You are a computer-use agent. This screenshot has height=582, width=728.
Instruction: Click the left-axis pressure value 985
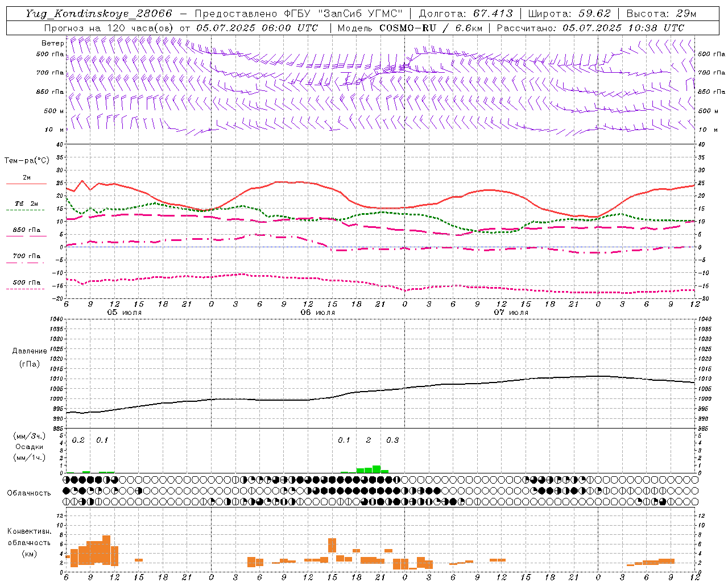tap(57, 429)
